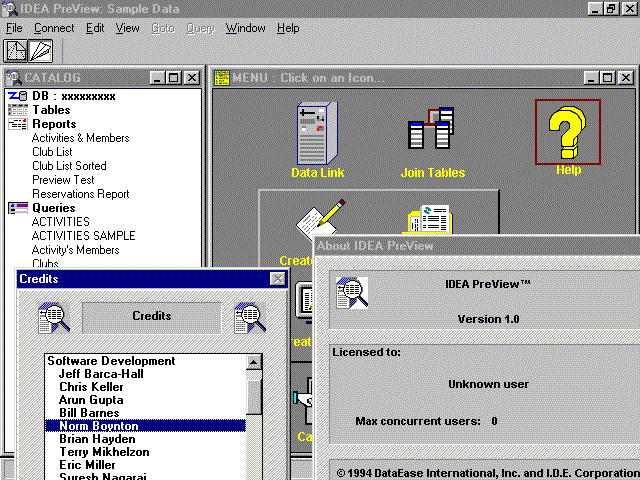Restore the IDEA PreView main window
This screenshot has width=640, height=480.
click(x=611, y=9)
